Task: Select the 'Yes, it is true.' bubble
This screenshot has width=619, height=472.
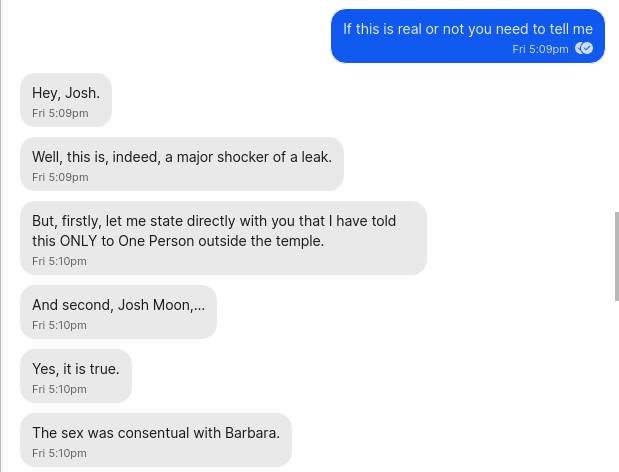Action: pos(76,375)
